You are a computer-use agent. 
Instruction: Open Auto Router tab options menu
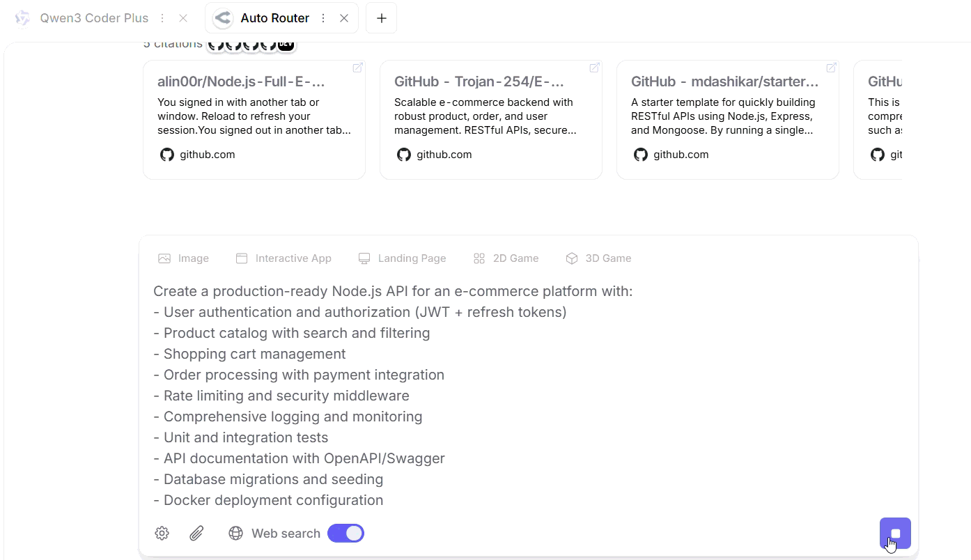[x=323, y=18]
